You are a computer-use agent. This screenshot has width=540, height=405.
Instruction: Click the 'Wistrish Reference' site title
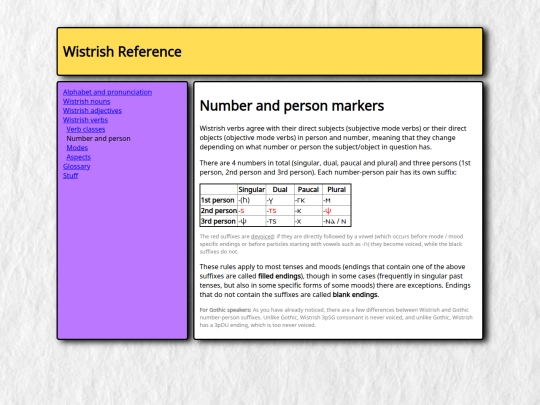pyautogui.click(x=122, y=52)
